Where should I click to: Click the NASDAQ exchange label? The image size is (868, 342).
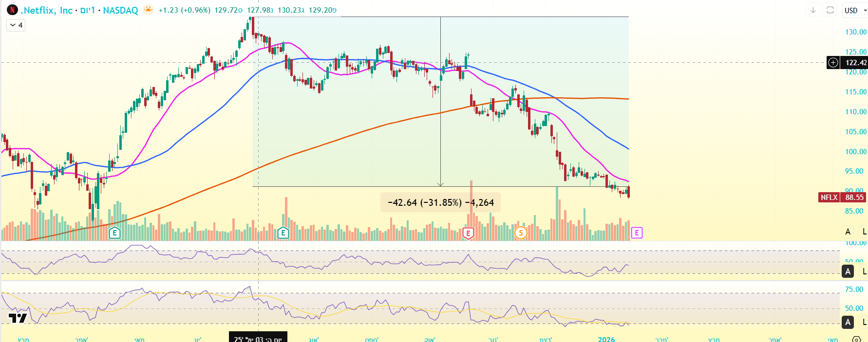point(120,10)
